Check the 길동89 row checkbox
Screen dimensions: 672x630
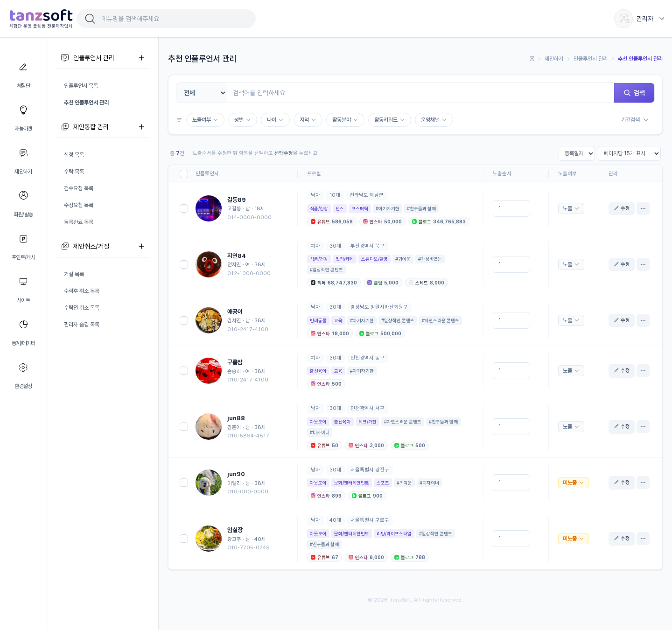point(184,208)
